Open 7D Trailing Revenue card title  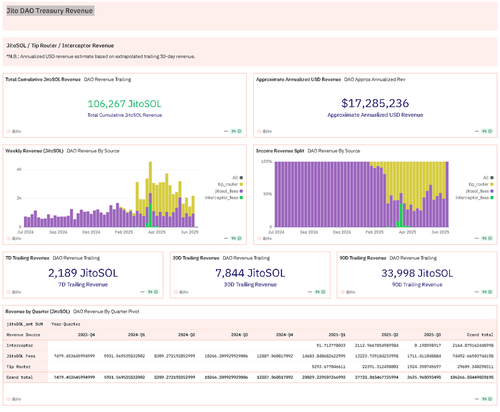[27, 258]
